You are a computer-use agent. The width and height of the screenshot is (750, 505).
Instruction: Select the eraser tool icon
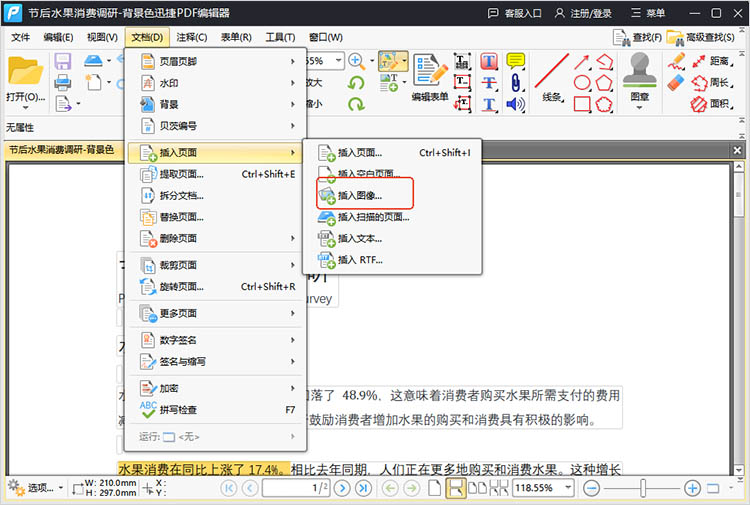tap(676, 83)
